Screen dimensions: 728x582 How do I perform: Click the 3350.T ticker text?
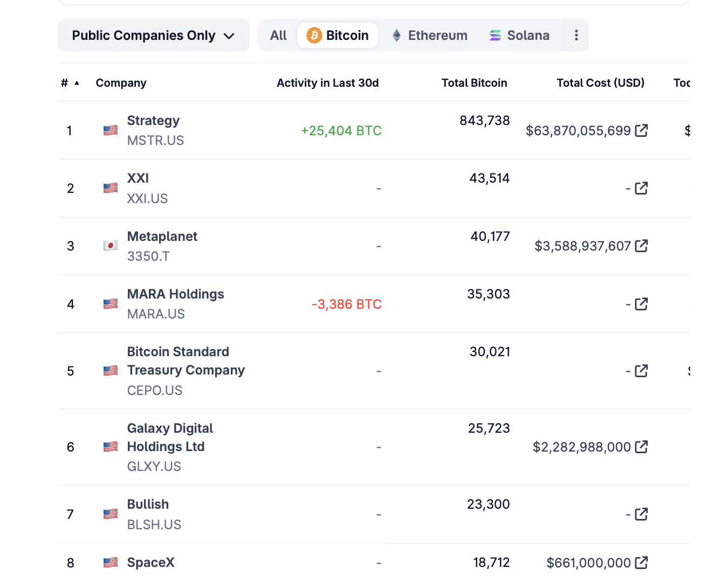click(x=148, y=257)
